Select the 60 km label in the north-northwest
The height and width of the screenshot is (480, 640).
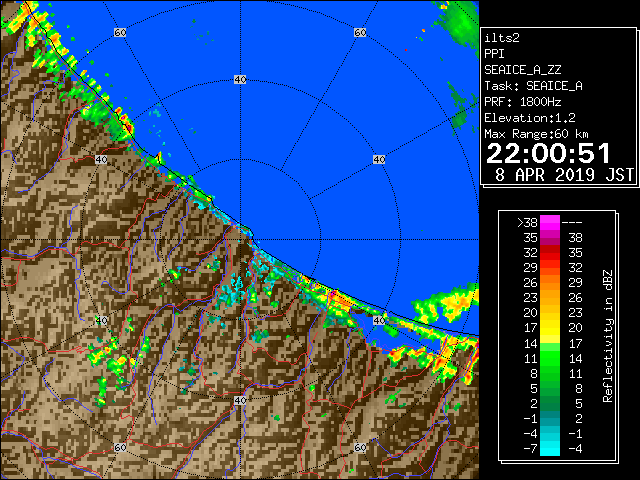(120, 32)
